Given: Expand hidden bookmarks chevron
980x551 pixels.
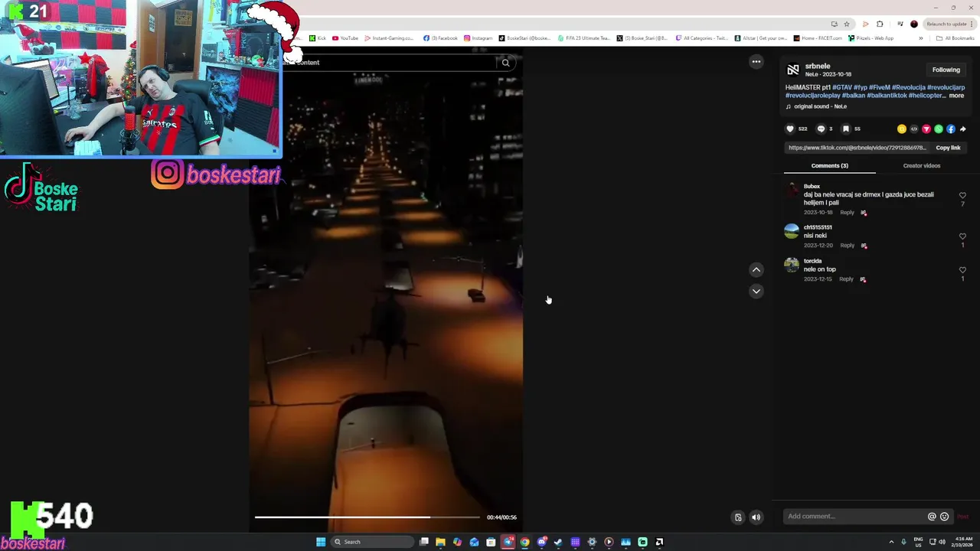Looking at the screenshot, I should [921, 37].
